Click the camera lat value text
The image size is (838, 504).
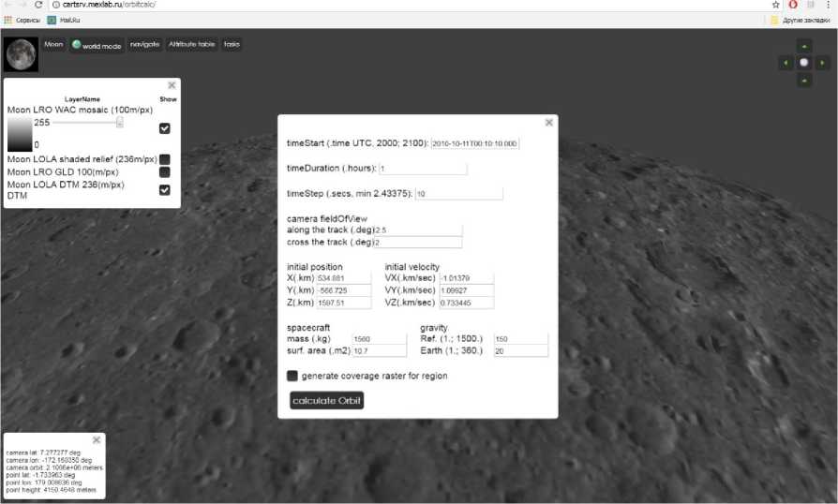point(43,452)
